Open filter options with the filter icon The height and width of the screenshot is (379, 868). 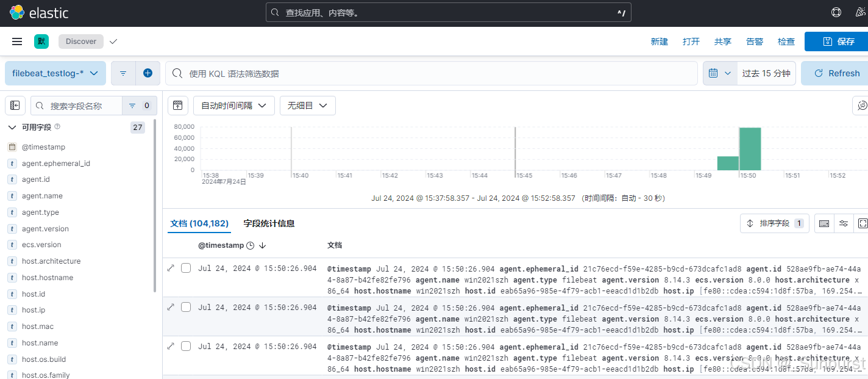click(x=123, y=73)
